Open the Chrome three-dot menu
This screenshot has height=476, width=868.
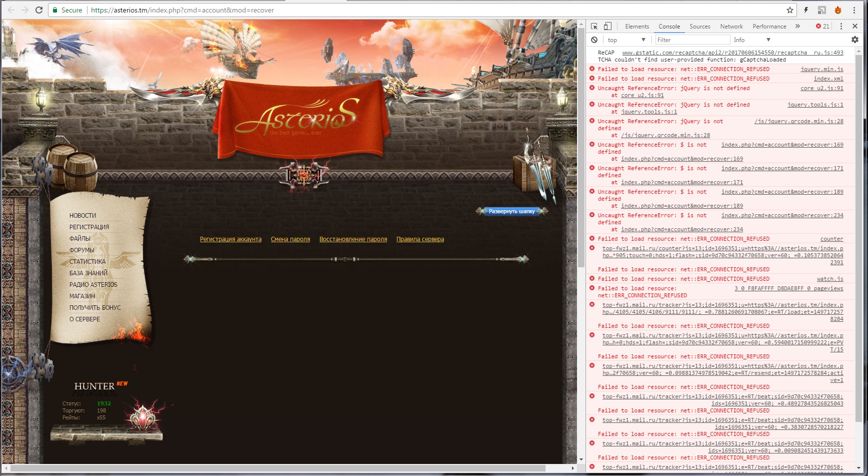tap(854, 10)
